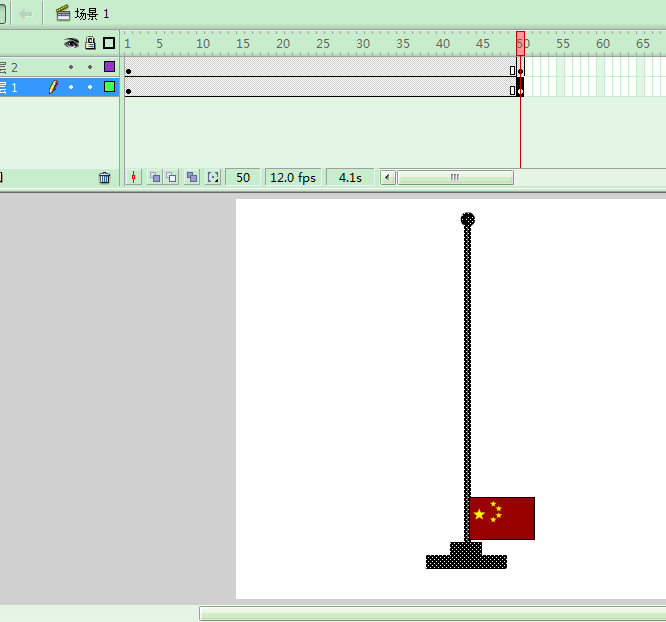The height and width of the screenshot is (622, 666).
Task: Select layer 1 by its name
Action: pyautogui.click(x=9, y=88)
